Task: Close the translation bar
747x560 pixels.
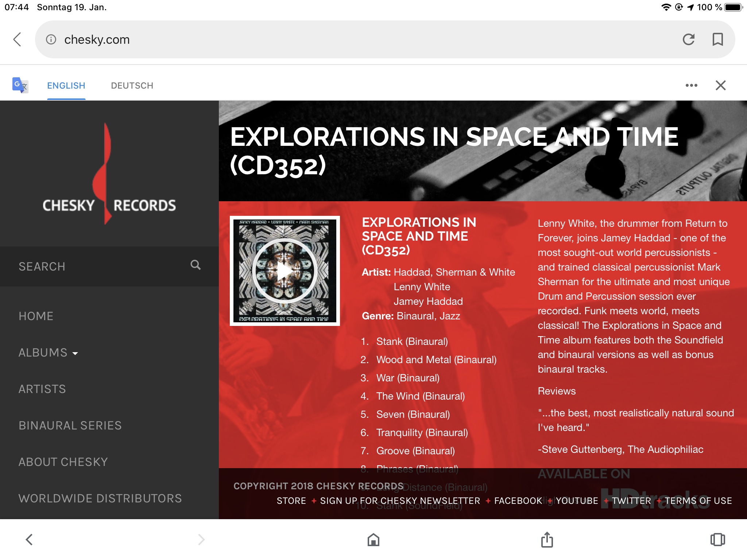Action: 721,85
